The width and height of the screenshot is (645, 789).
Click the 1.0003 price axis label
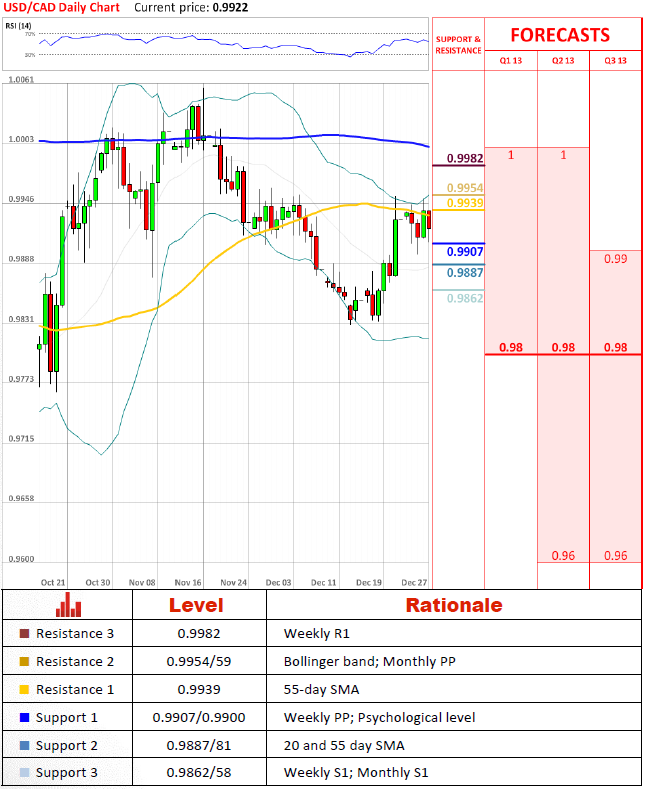pyautogui.click(x=21, y=139)
